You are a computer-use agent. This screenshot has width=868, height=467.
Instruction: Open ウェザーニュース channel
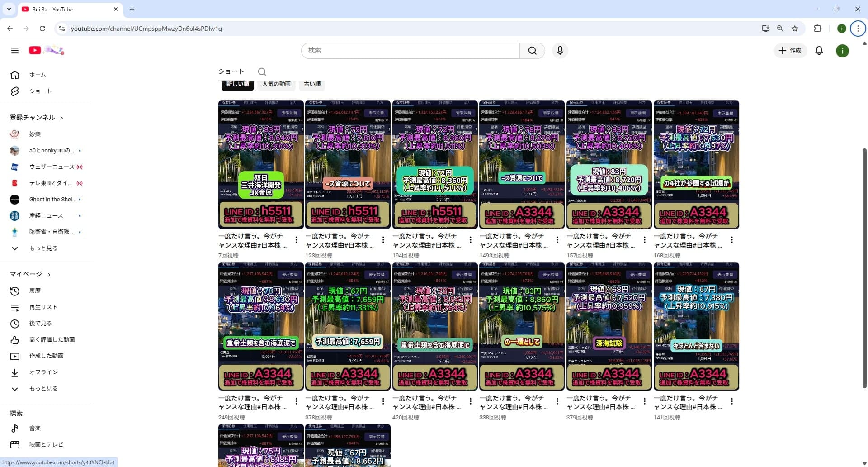[47, 167]
